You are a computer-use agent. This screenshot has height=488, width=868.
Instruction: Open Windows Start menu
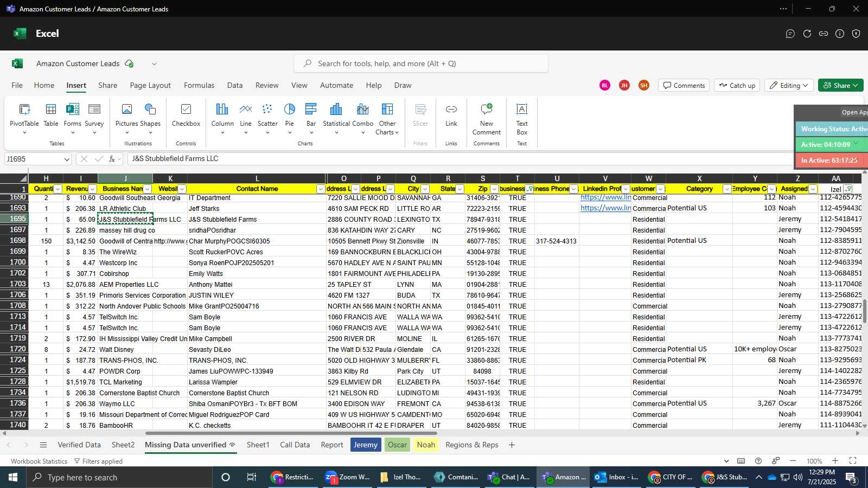click(12, 477)
